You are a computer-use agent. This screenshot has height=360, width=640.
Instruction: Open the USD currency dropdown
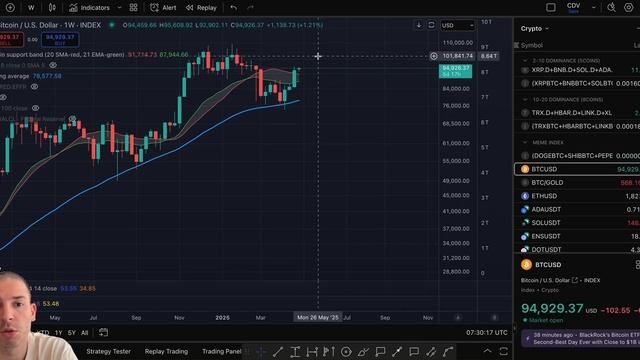[457, 25]
